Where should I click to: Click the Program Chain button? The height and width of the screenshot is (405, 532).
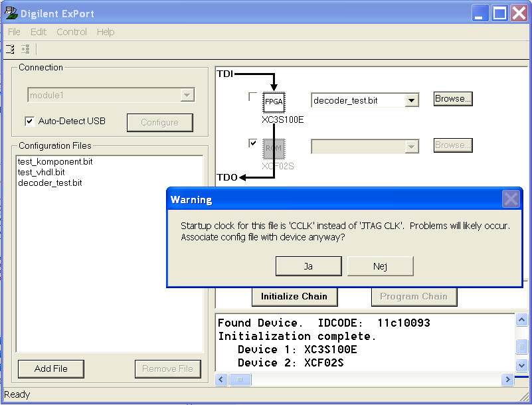point(414,297)
